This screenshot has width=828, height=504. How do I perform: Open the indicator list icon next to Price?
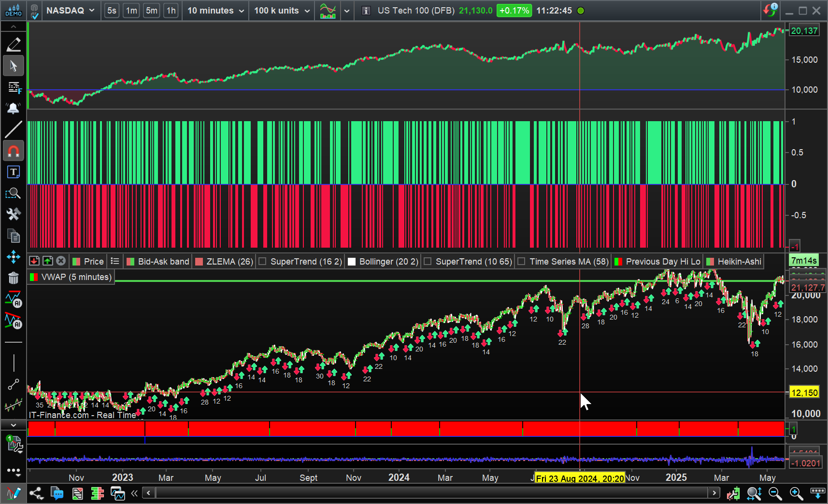click(115, 261)
